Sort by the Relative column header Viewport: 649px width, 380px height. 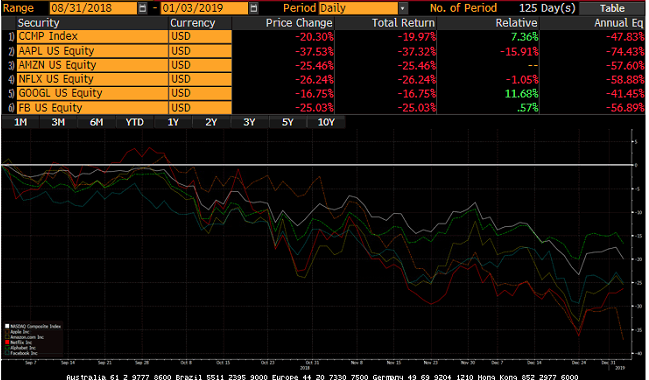click(x=517, y=23)
